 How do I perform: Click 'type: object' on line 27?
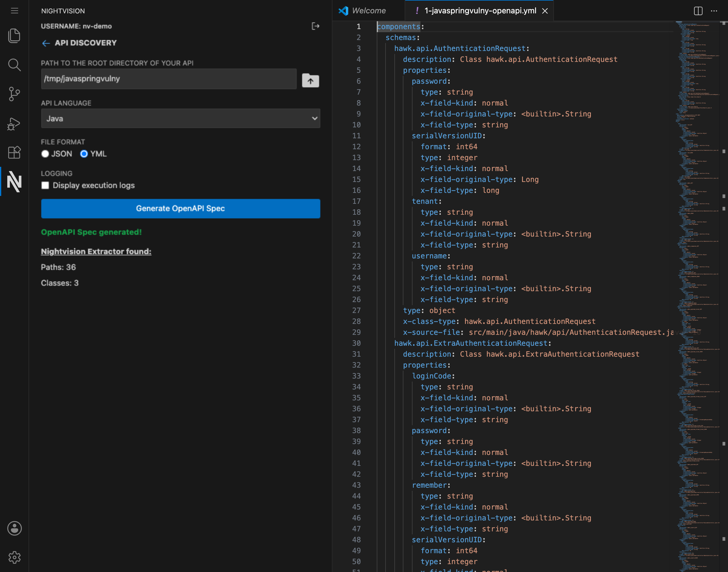click(429, 311)
